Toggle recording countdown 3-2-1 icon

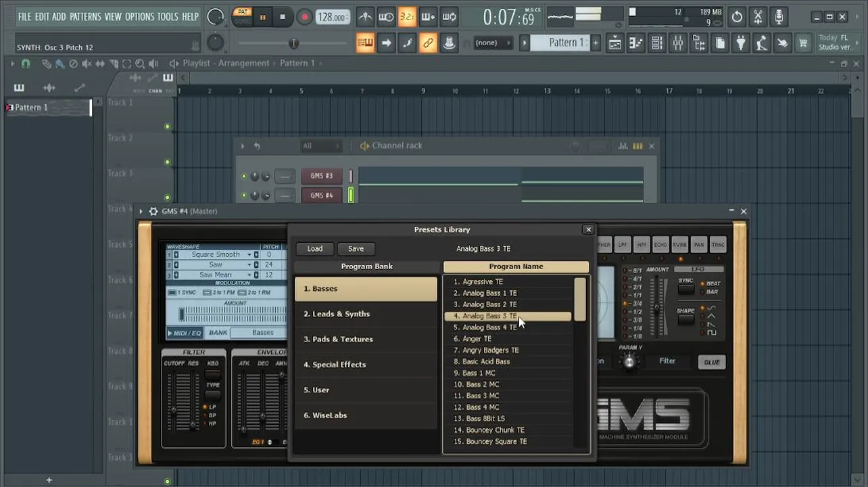pyautogui.click(x=407, y=17)
